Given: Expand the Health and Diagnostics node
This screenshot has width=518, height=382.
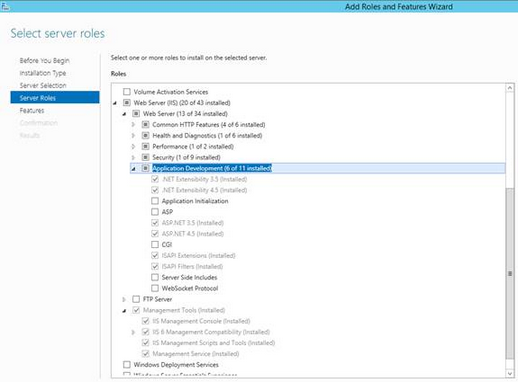Looking at the screenshot, I should (x=133, y=136).
